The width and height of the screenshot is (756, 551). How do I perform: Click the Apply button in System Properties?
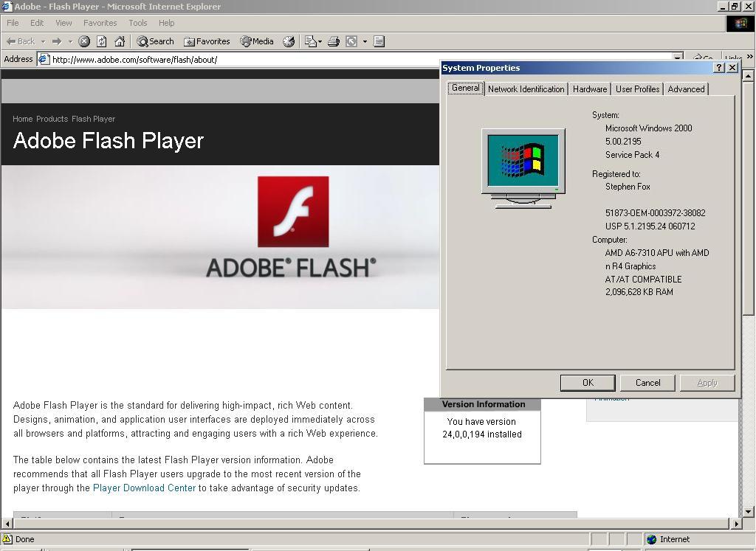coord(707,383)
